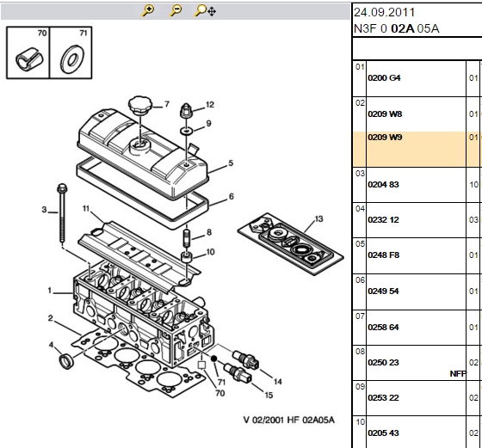The width and height of the screenshot is (482, 448).
Task: Click quantity 03 in row 0232 12
Action: (473, 220)
